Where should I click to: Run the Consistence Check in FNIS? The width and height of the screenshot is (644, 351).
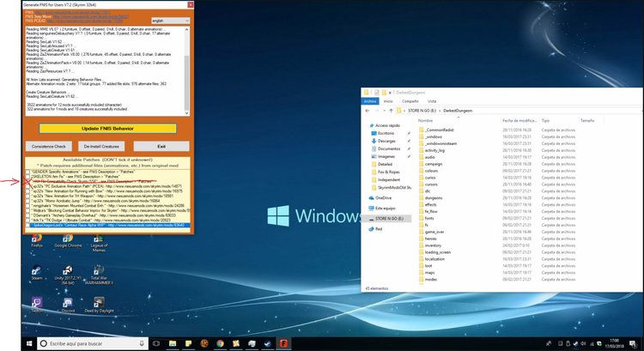tap(48, 146)
